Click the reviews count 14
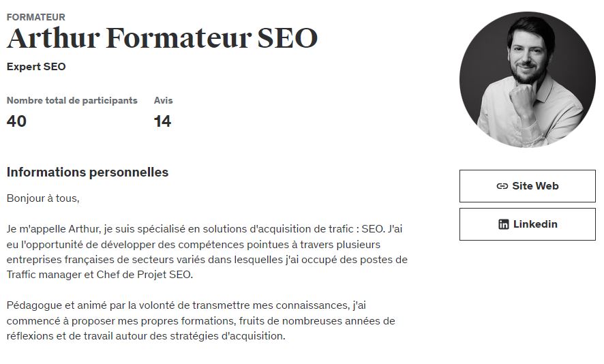 [x=162, y=121]
